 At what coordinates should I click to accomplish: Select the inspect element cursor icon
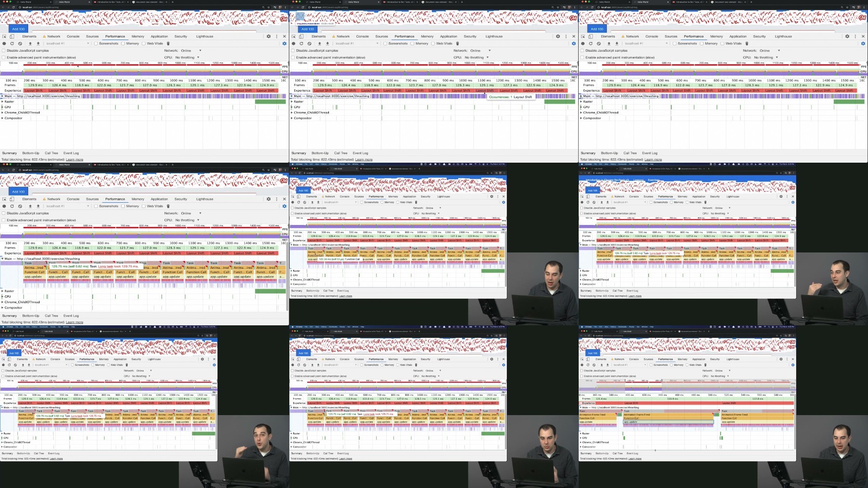click(5, 36)
